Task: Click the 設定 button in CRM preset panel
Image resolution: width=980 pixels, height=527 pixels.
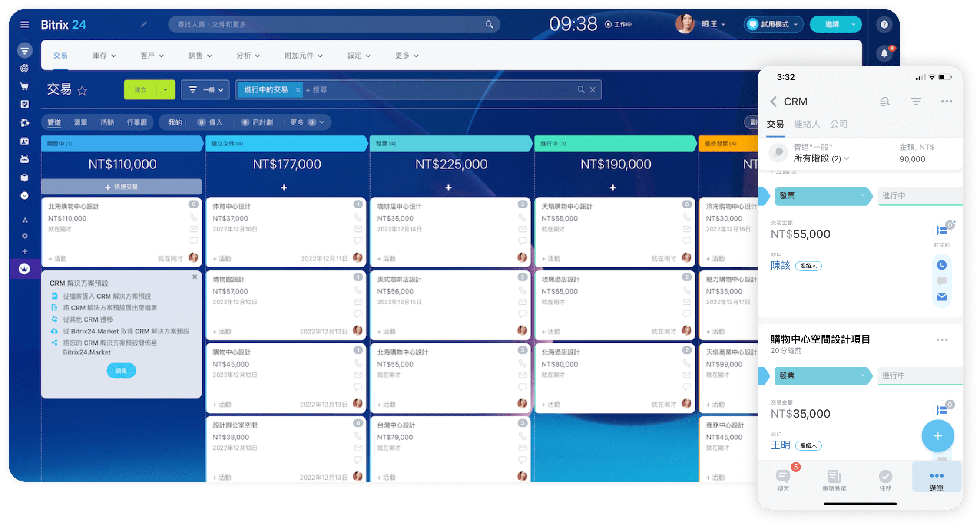Action: [121, 371]
